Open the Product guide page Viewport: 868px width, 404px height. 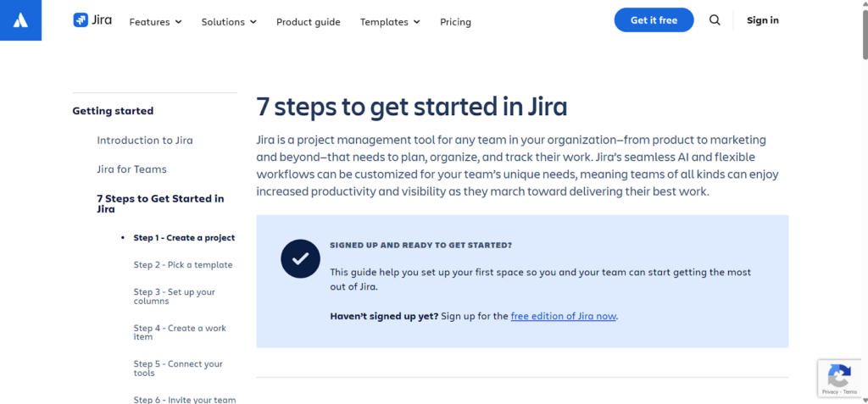[309, 22]
